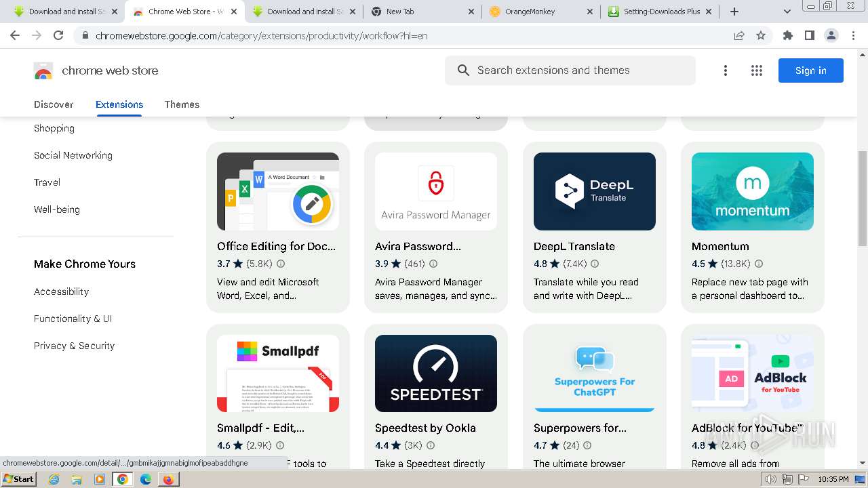The image size is (868, 488).
Task: Click the info icon next to Office Editing rating
Action: coord(281,264)
